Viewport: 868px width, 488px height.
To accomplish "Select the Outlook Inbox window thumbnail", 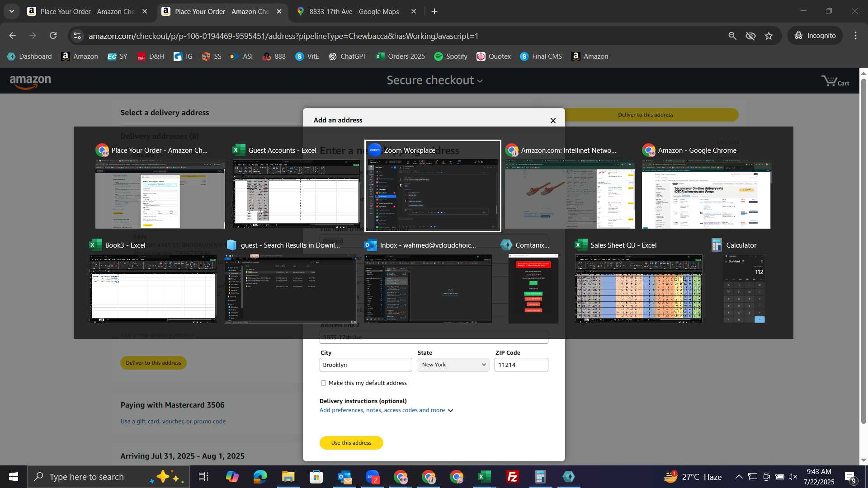I will click(428, 281).
